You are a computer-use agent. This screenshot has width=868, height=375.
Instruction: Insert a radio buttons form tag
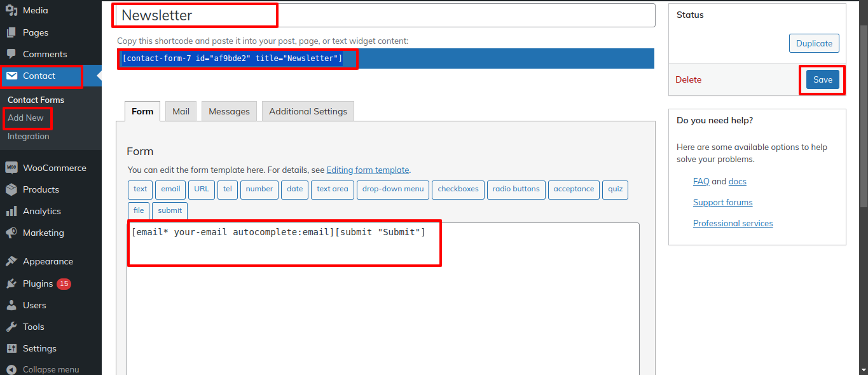coord(516,189)
